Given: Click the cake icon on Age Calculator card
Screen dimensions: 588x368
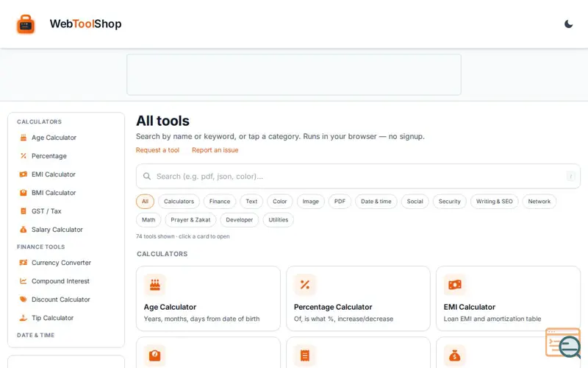Looking at the screenshot, I should pos(155,285).
